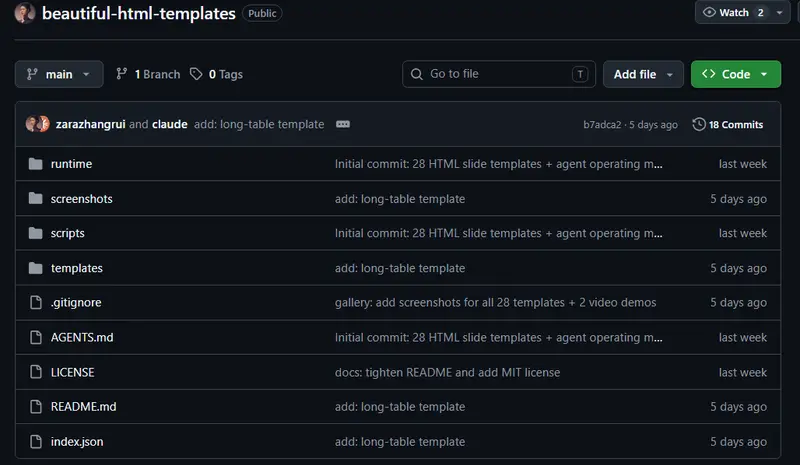Image resolution: width=800 pixels, height=465 pixels.
Task: Click the README.md file icon
Action: pyautogui.click(x=36, y=407)
